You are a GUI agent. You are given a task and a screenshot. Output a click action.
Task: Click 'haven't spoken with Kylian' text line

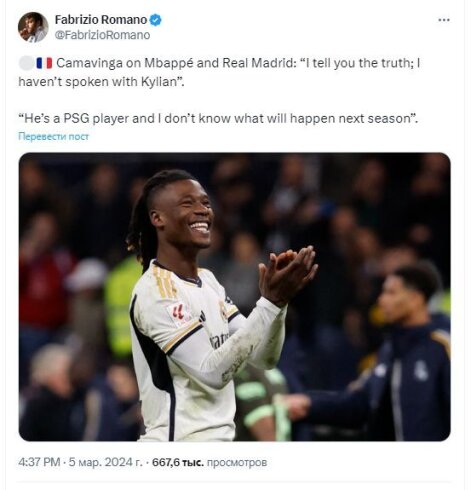point(101,82)
